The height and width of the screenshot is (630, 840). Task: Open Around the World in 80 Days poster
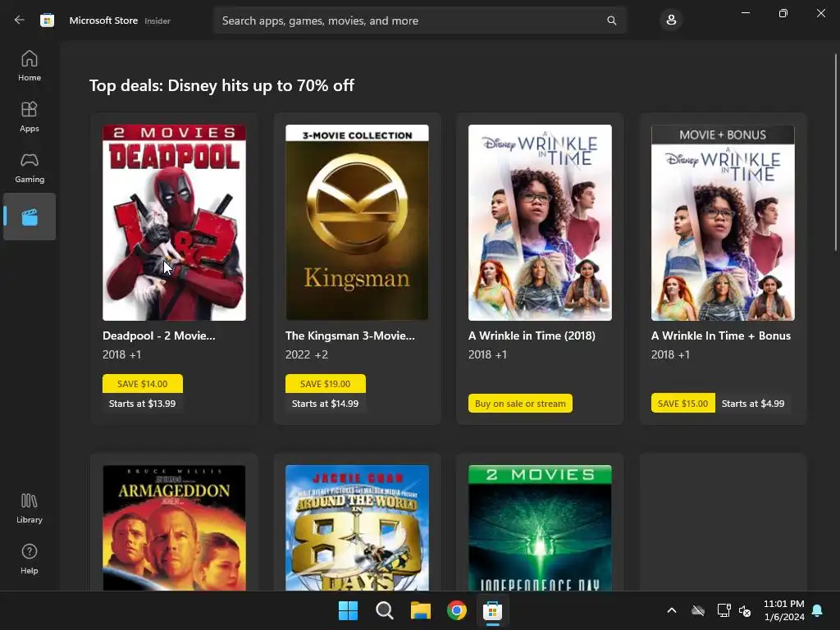coord(357,527)
